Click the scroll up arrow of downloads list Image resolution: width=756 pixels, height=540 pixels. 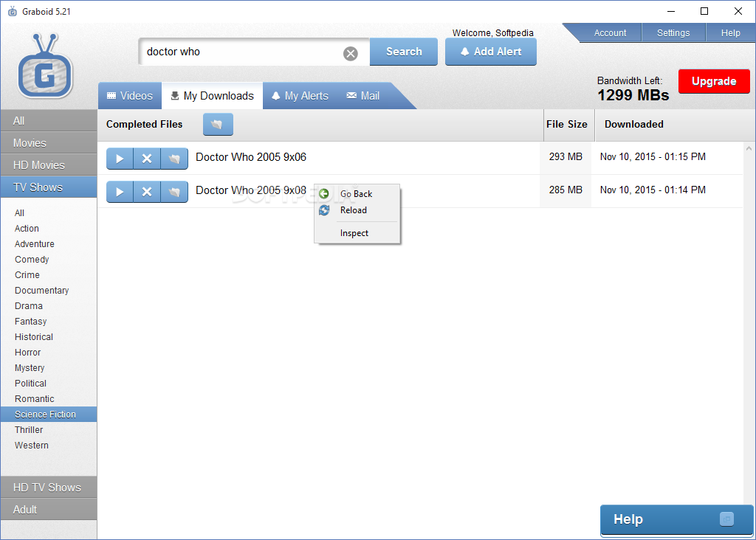coord(749,148)
